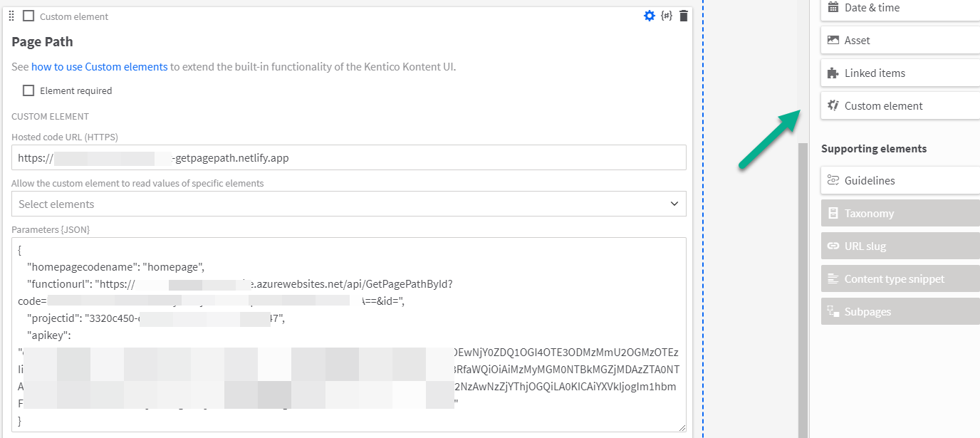980x438 pixels.
Task: Enable the Element required checkbox
Action: pos(28,90)
